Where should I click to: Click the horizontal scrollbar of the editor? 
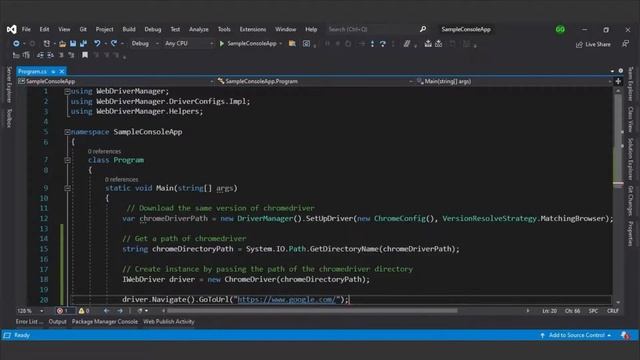click(312, 311)
